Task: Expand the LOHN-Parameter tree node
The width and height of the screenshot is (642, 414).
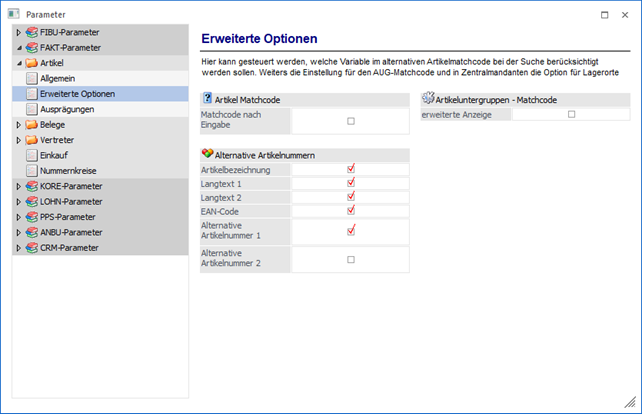Action: pos(18,201)
